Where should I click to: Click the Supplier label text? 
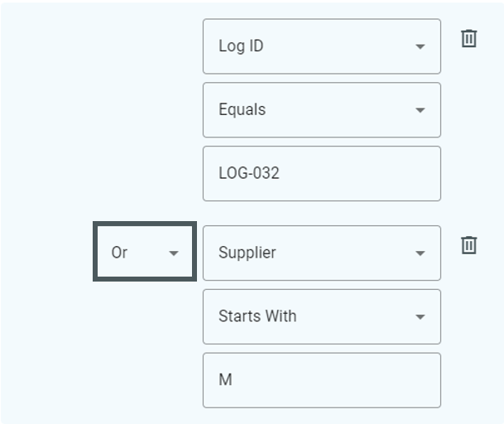pyautogui.click(x=247, y=253)
